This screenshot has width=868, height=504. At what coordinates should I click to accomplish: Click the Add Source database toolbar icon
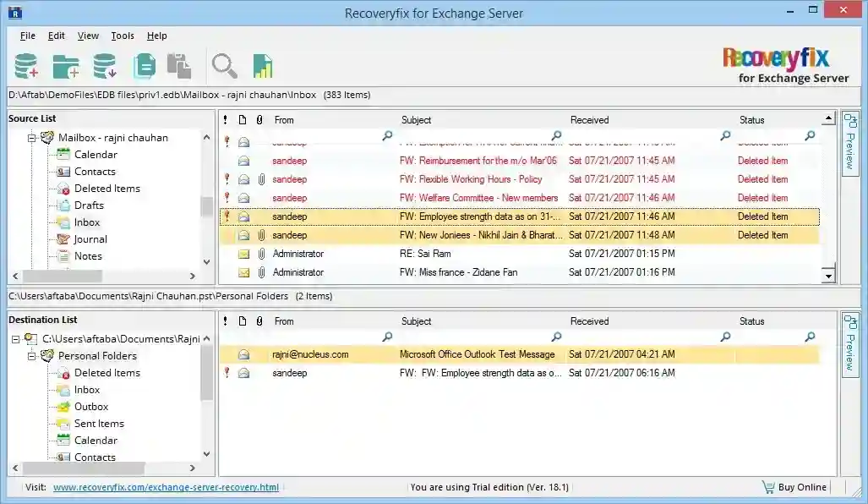point(26,66)
